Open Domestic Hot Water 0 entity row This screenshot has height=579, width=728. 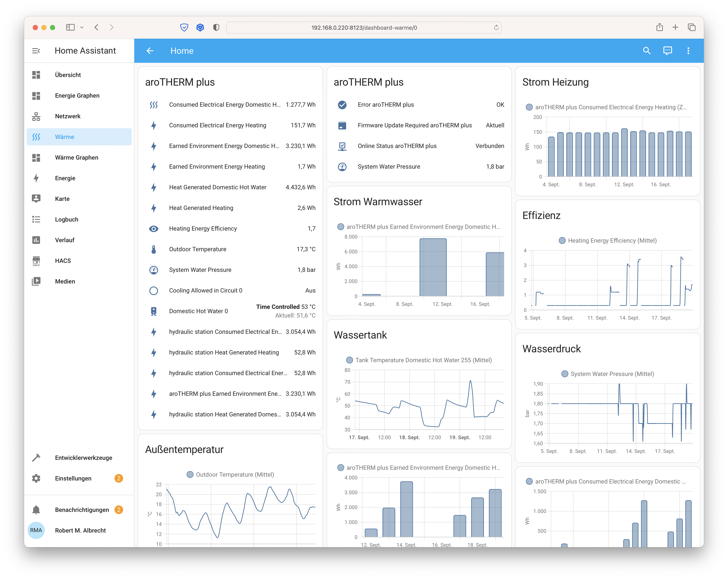pos(198,311)
